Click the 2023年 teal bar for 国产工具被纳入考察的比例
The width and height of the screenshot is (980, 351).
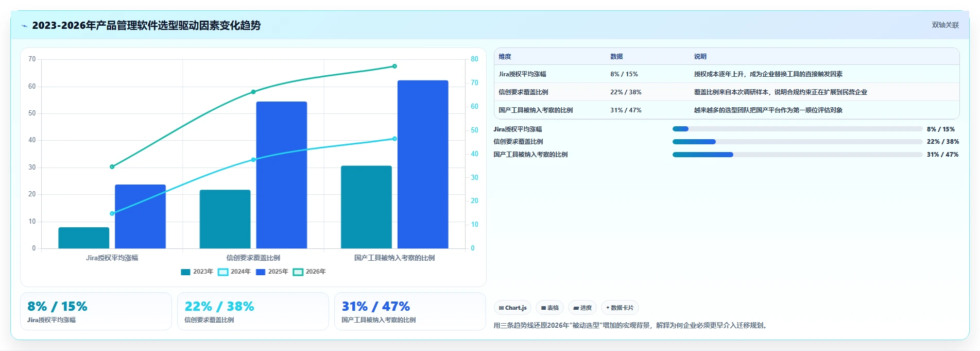pyautogui.click(x=366, y=207)
